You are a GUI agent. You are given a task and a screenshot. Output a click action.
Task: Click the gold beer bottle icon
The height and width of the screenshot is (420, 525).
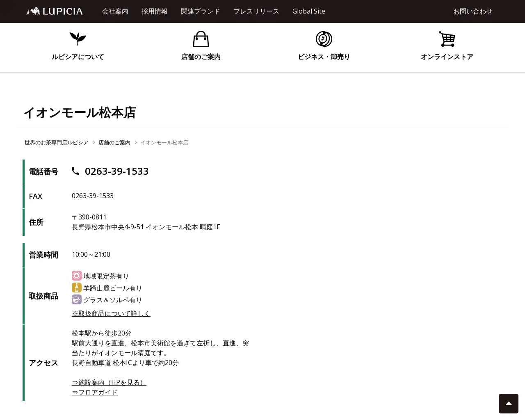pyautogui.click(x=77, y=288)
